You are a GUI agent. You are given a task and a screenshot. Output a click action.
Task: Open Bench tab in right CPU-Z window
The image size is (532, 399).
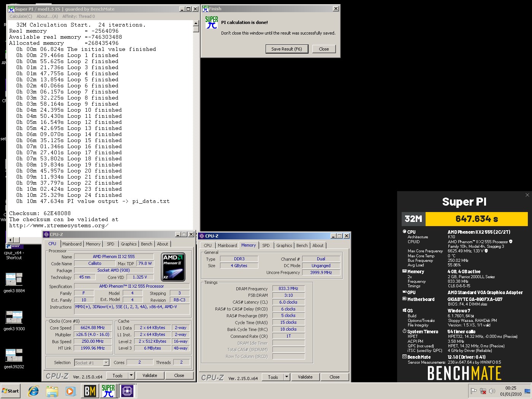[x=302, y=245]
